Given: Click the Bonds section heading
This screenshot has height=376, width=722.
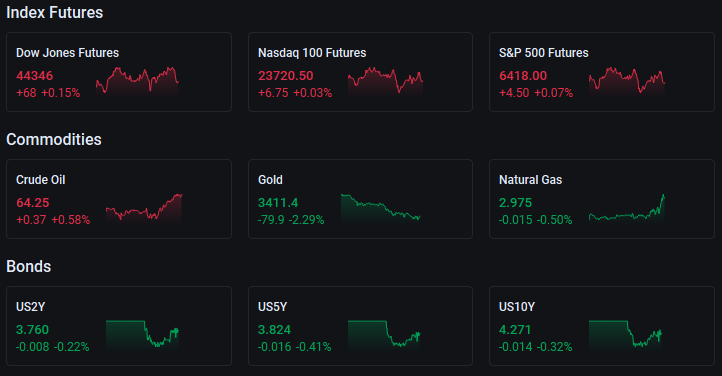Looking at the screenshot, I should point(29,266).
